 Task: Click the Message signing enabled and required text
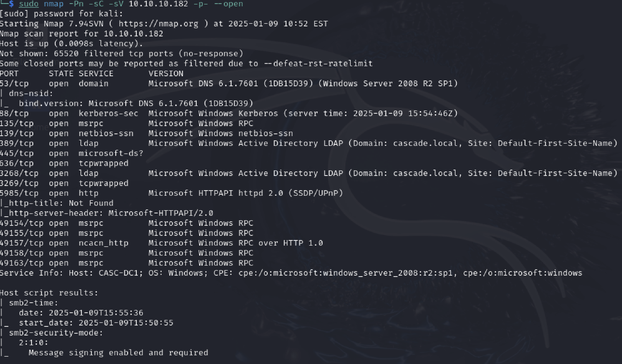pos(118,353)
